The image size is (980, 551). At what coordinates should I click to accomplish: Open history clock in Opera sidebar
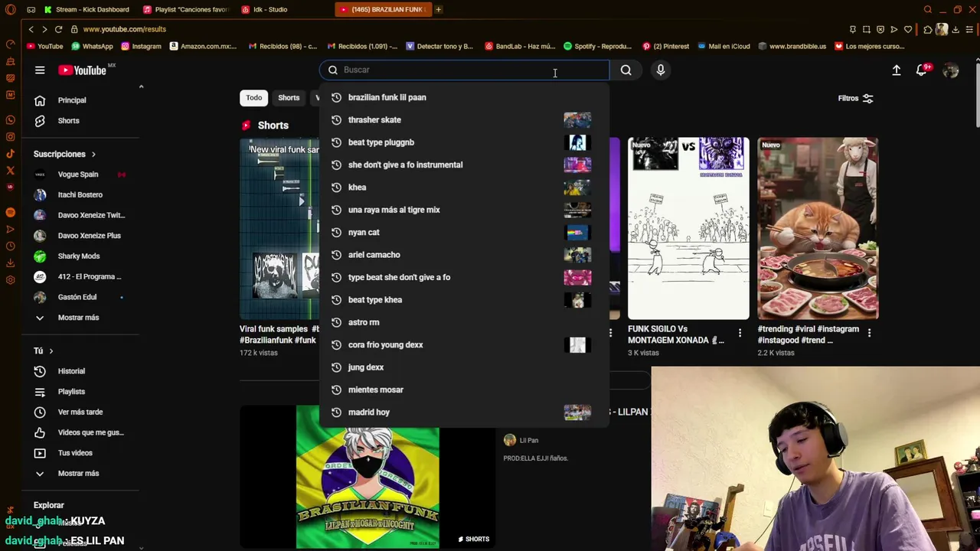10,246
